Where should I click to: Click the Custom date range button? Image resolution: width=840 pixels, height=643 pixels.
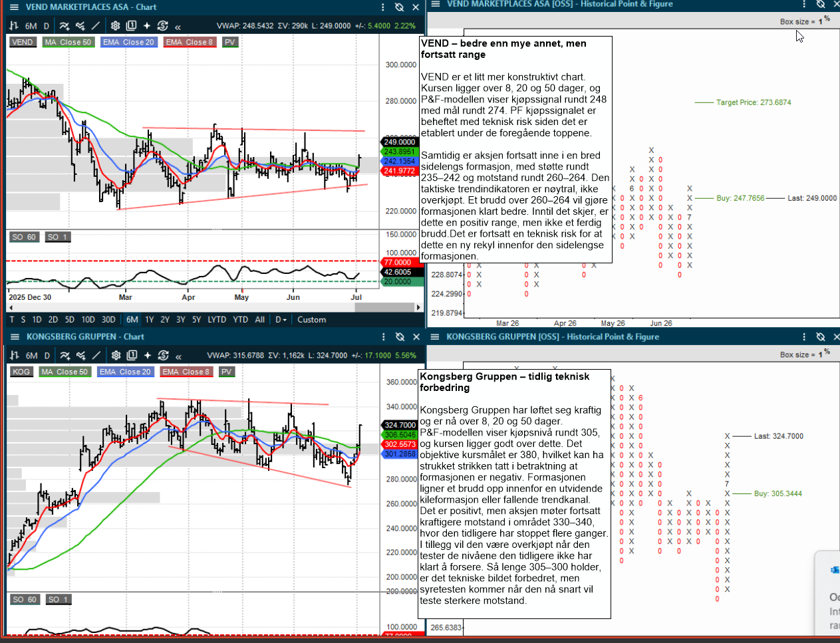[312, 320]
